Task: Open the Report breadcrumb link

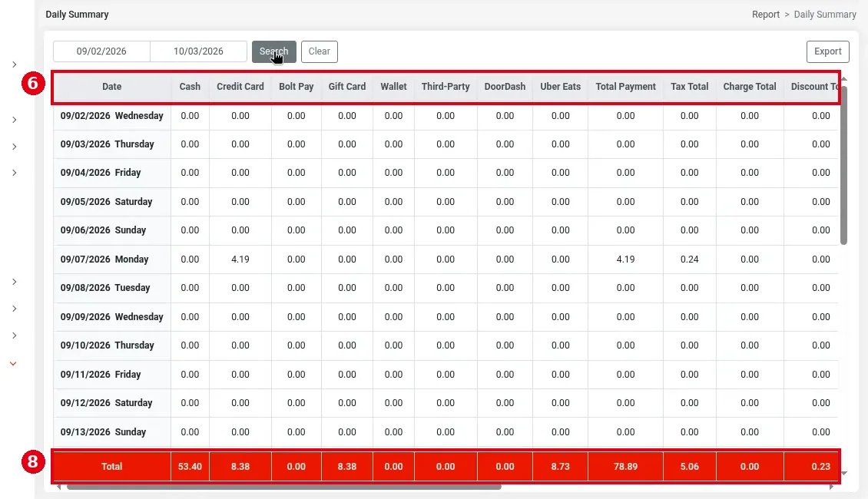Action: click(x=766, y=15)
